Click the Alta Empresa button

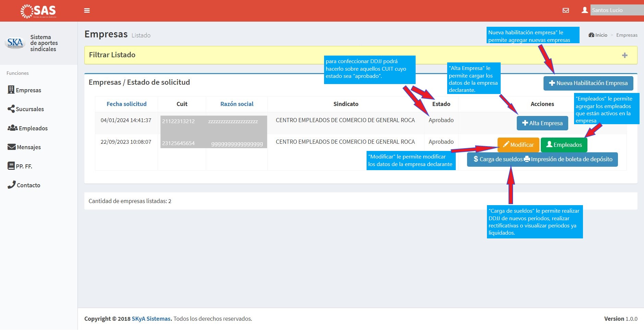[x=542, y=123]
